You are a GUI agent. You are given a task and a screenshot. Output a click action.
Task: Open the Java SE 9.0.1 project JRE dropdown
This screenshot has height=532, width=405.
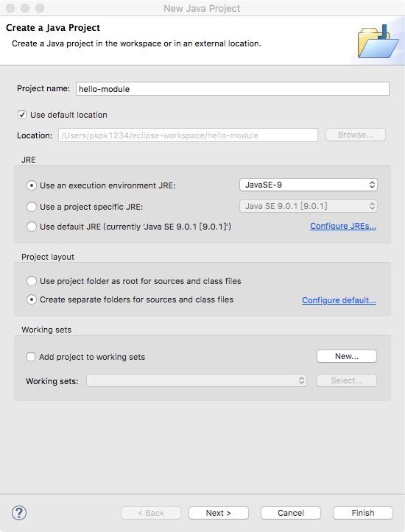[309, 206]
